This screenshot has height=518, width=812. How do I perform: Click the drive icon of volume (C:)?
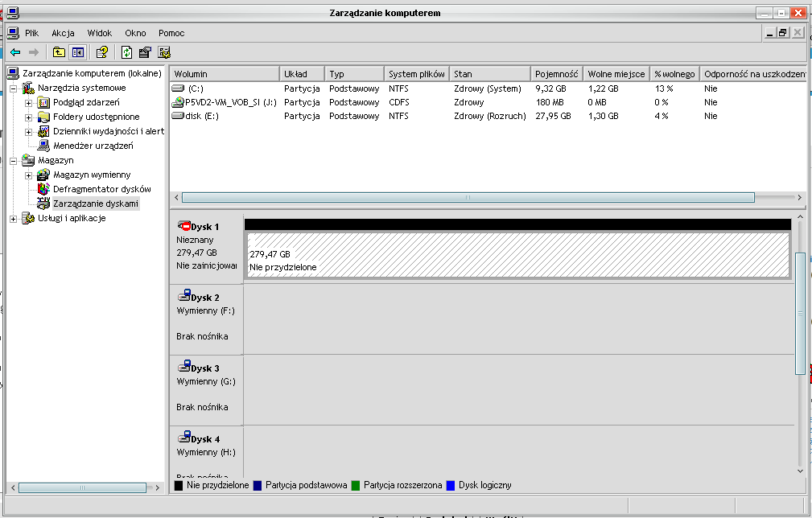(178, 88)
